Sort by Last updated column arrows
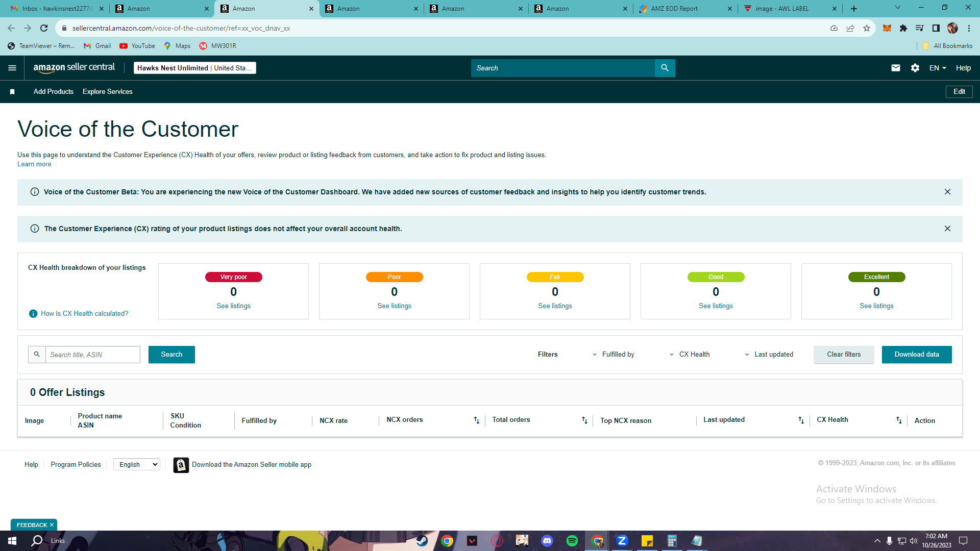 click(801, 420)
